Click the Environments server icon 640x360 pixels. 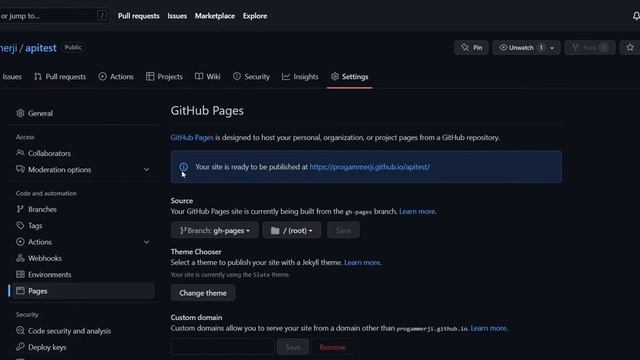tap(20, 274)
